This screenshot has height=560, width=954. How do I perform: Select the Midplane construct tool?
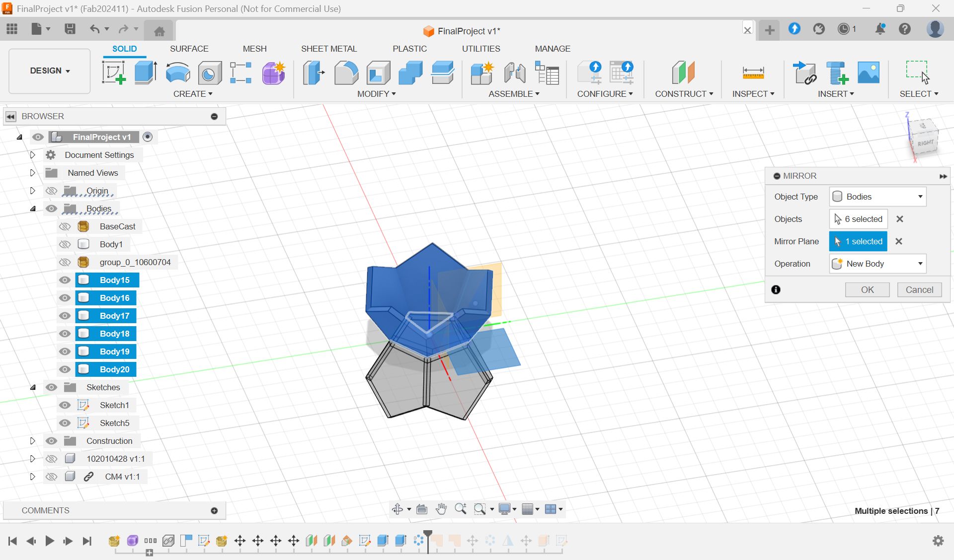pyautogui.click(x=683, y=72)
